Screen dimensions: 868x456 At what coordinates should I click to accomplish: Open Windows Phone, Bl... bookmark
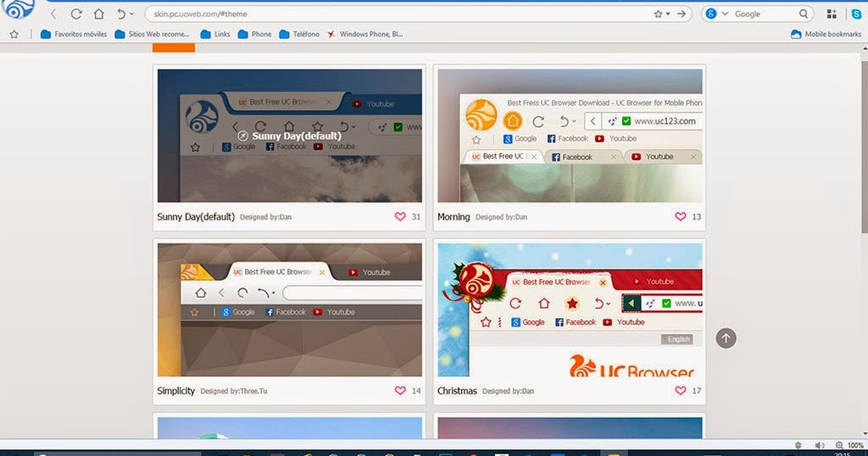364,34
